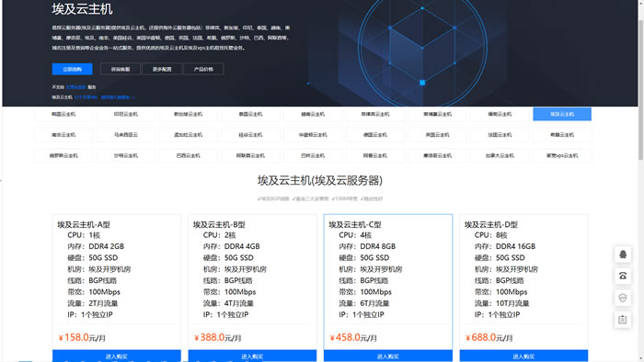This screenshot has height=362, width=644.
Task: Click the 埃及云主机 banner title
Action: coord(82,9)
